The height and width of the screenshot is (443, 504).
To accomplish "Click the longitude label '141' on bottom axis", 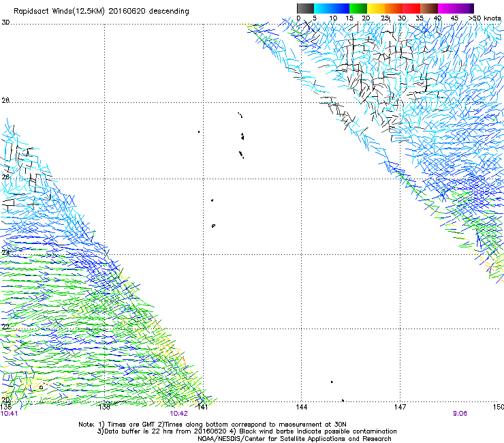I will pyautogui.click(x=202, y=407).
